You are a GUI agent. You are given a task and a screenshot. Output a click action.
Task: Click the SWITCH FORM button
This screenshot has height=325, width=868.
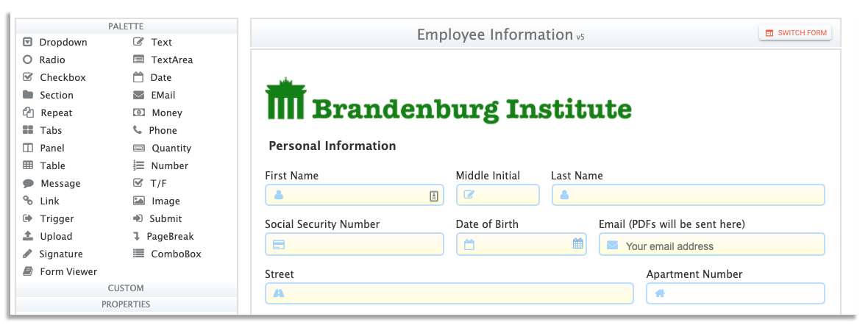[795, 33]
